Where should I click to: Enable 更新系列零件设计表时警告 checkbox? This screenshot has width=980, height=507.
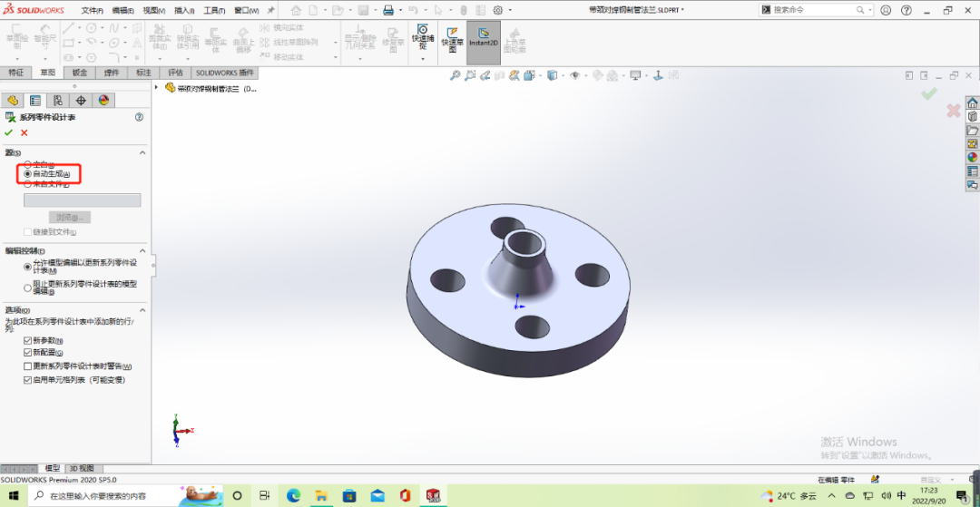(27, 366)
